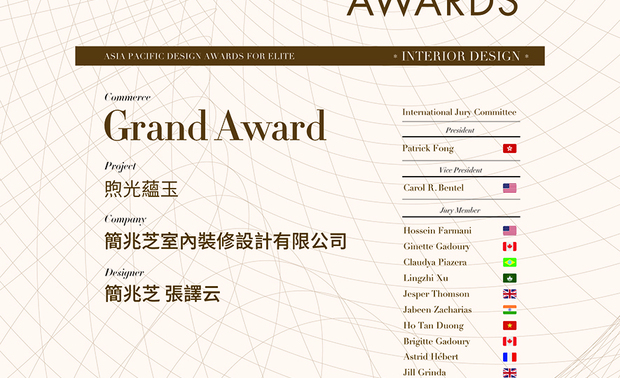Click the International Jury Committee heading
620x378 pixels.
459,112
